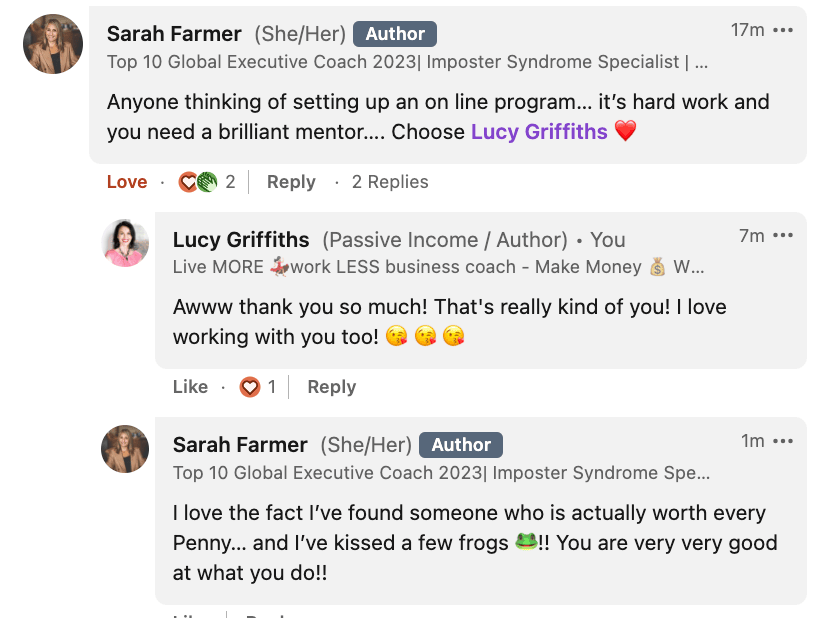
Task: Open the three-dot menu on Sarah's top comment
Action: pyautogui.click(x=783, y=30)
